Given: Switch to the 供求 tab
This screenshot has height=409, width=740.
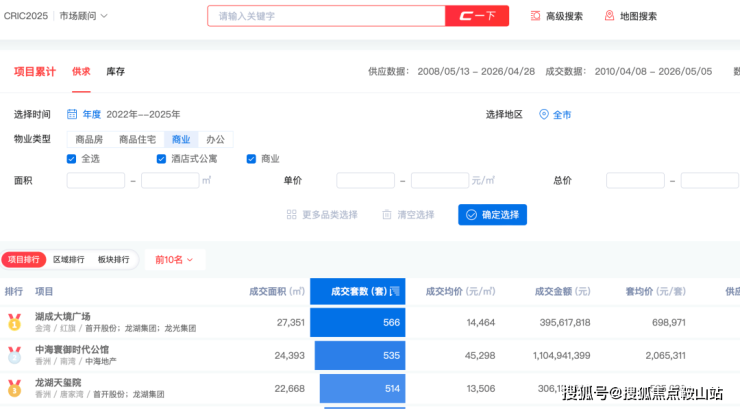Looking at the screenshot, I should [x=81, y=72].
